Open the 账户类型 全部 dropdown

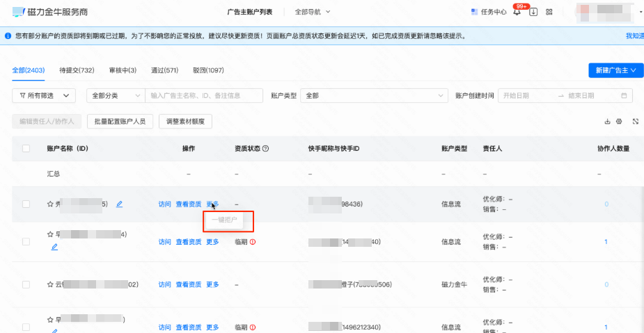[374, 95]
